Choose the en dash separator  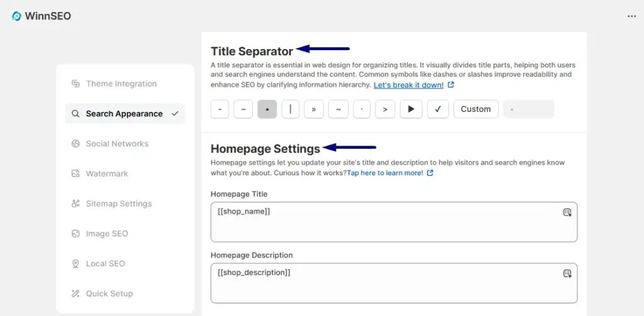[243, 109]
